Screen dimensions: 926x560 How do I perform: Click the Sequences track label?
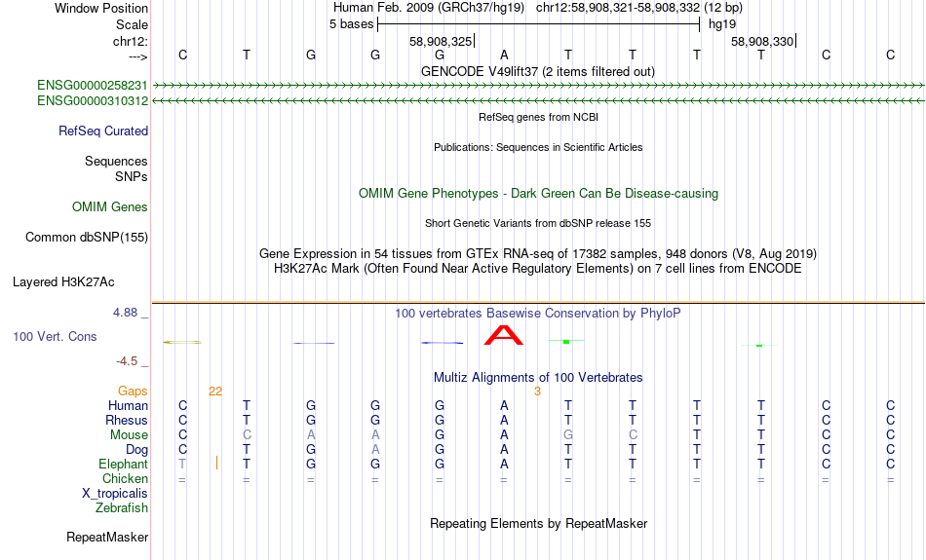[x=116, y=161]
